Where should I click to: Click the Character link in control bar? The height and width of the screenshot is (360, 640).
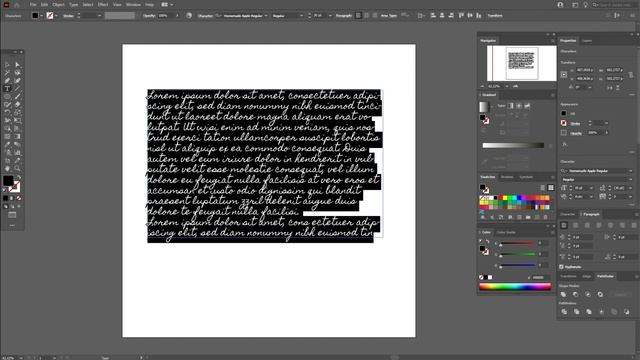click(x=205, y=16)
